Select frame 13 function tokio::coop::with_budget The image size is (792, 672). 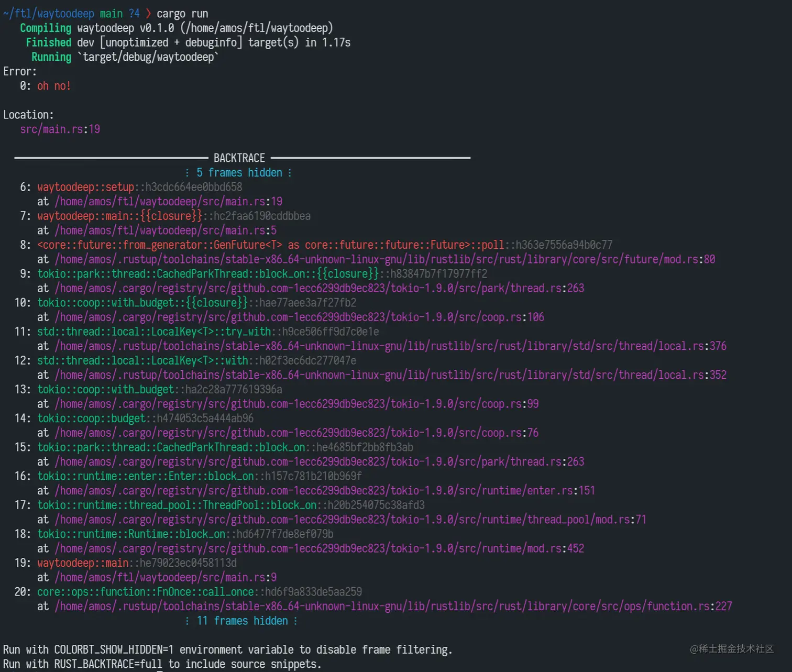[105, 389]
